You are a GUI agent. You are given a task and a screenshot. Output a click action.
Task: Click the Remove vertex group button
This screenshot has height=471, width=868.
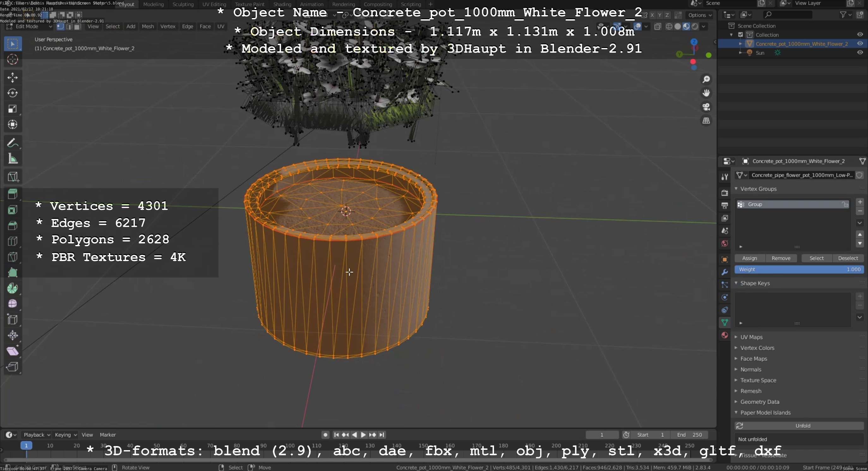tap(781, 258)
